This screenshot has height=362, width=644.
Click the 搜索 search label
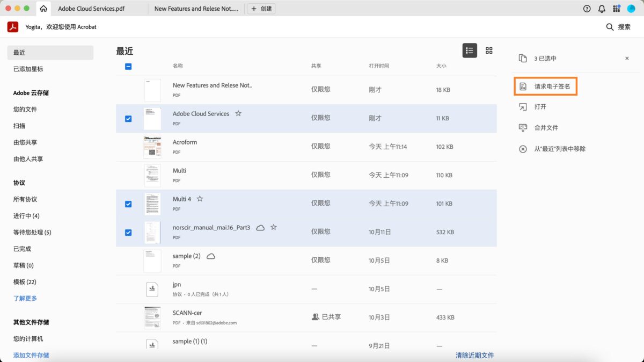click(x=624, y=27)
